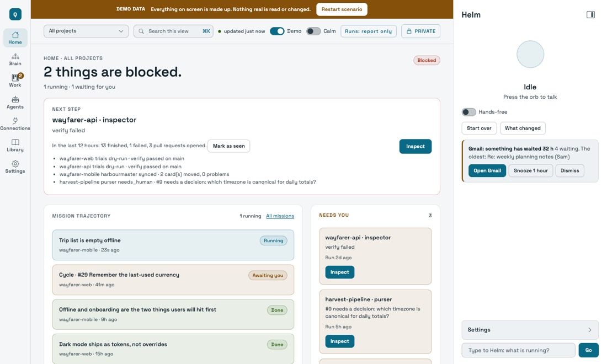607x364 pixels.
Task: Open the Library section in sidebar
Action: coord(15,146)
